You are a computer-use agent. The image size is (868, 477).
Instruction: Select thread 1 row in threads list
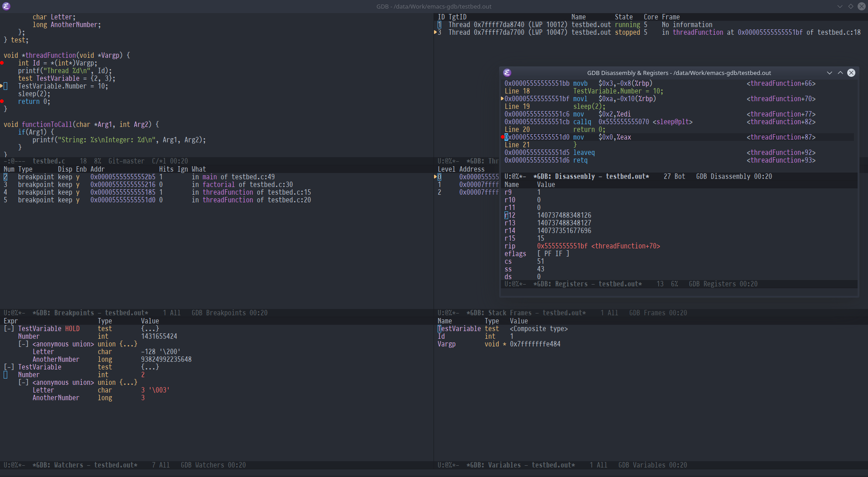[651, 25]
